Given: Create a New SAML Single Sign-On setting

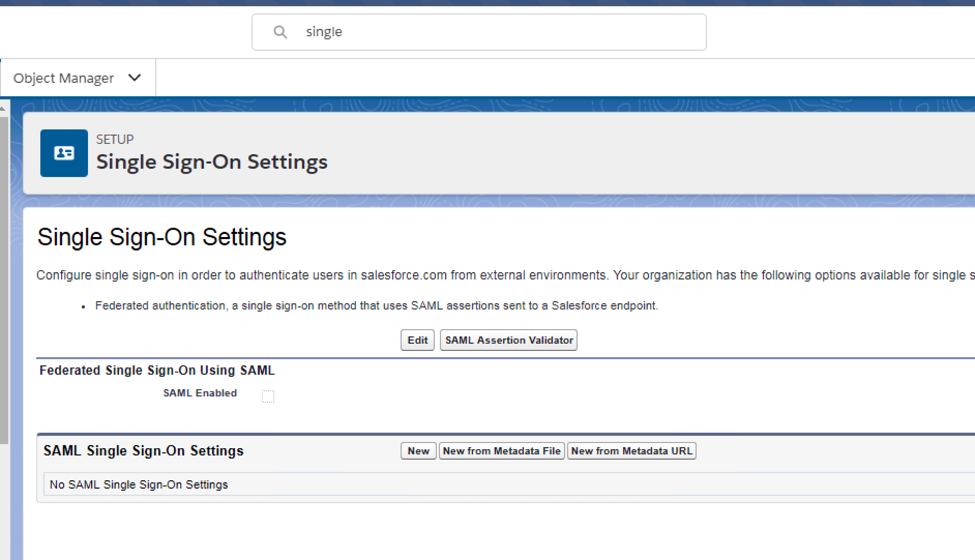Looking at the screenshot, I should (x=419, y=451).
